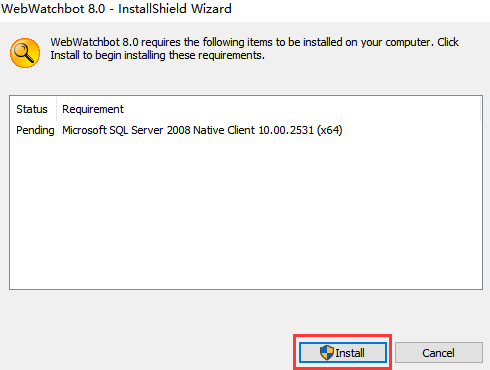Click the word "Click" ending the first instruction line
The image size is (490, 370).
click(448, 42)
